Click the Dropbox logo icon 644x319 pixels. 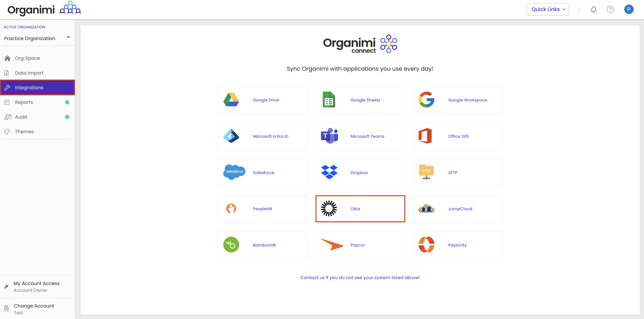point(329,172)
